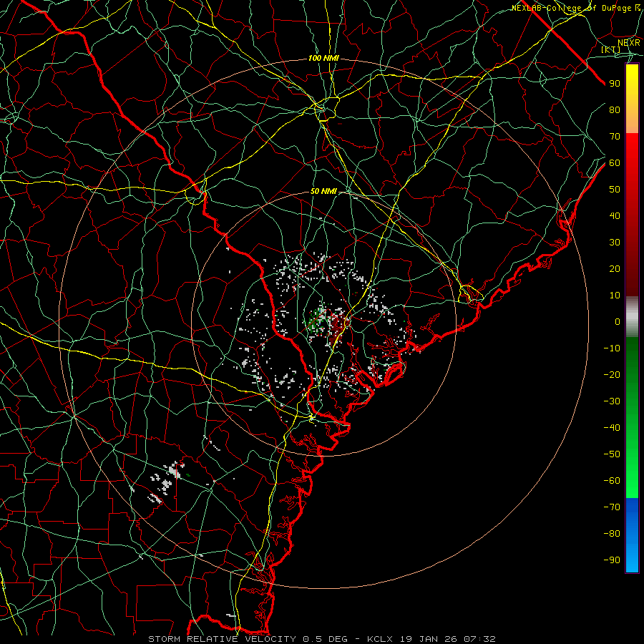Click the "NEXR" label above the color scale
The width and height of the screenshot is (644, 644).
(x=629, y=42)
